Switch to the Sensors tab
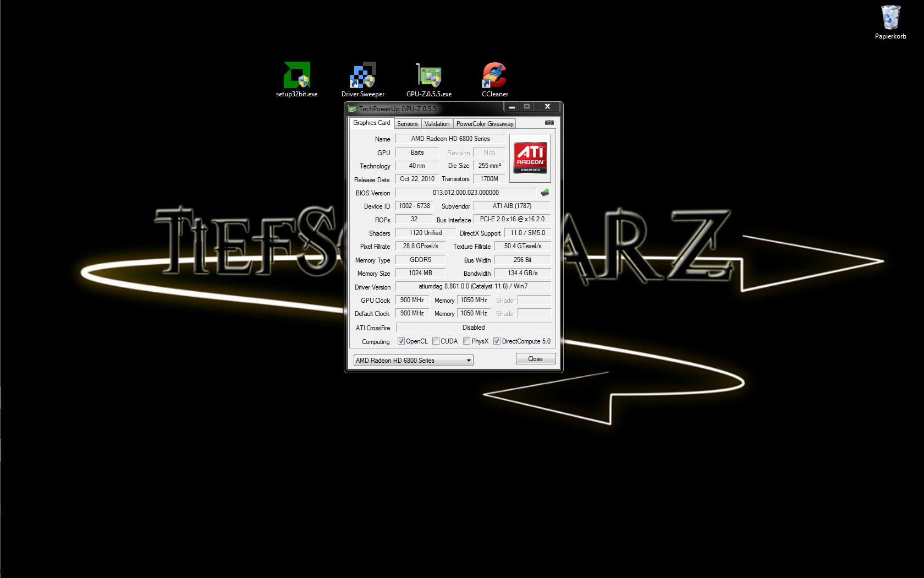Viewport: 924px width, 578px height. tap(407, 124)
